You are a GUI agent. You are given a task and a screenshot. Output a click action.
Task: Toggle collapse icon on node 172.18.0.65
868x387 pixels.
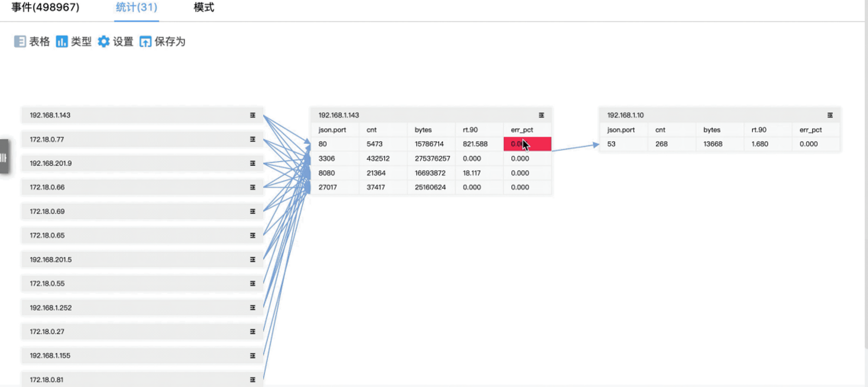coord(253,236)
